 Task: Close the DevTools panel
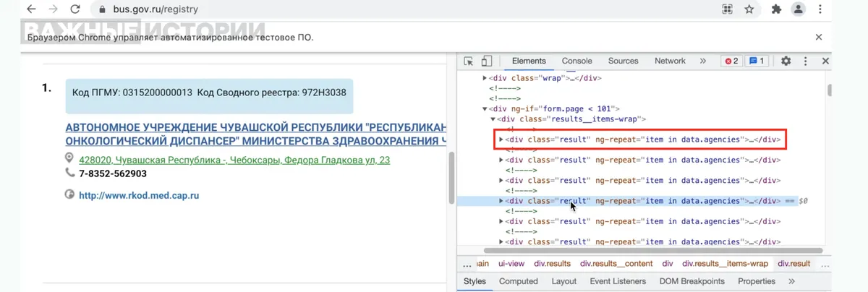[x=825, y=61]
